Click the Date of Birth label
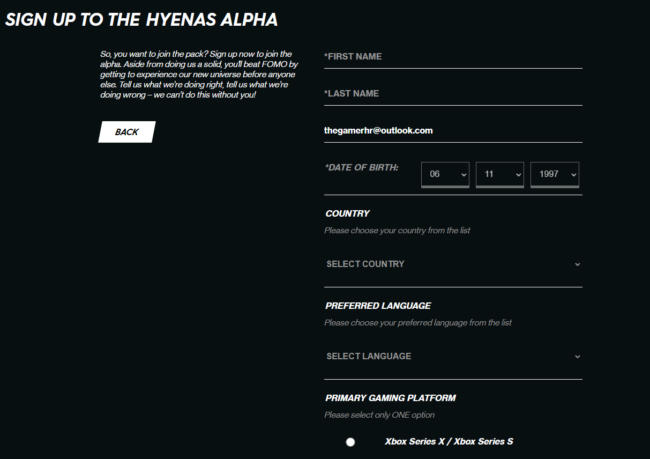The image size is (650, 459). (362, 167)
